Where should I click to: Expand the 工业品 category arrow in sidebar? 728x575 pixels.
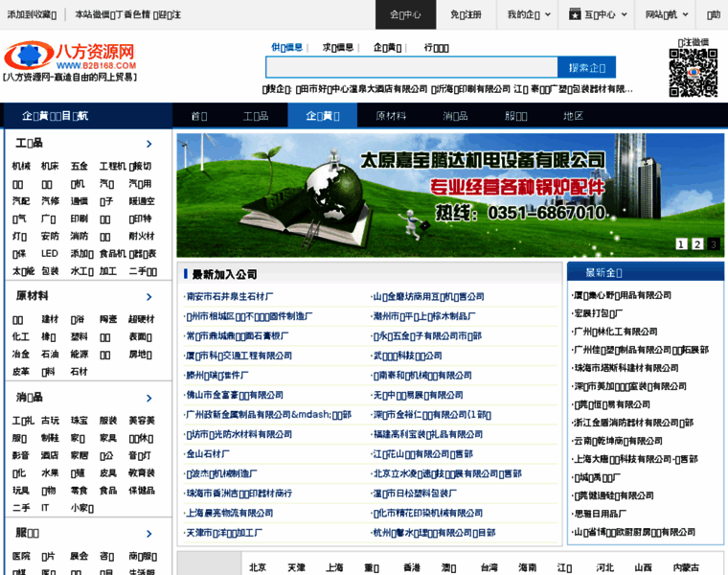tap(149, 144)
